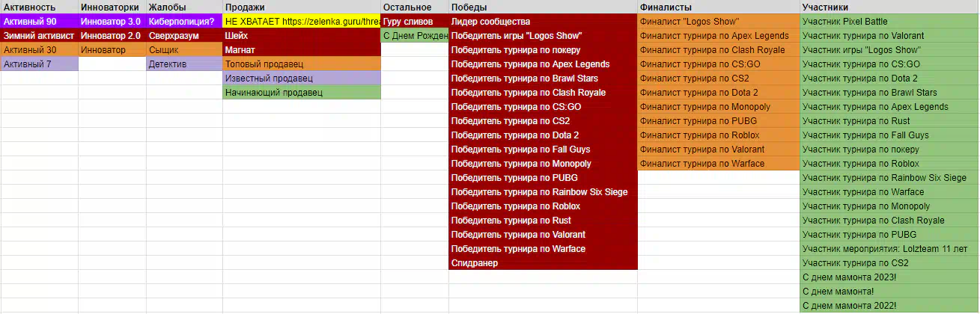Click the Начинающий продавец green cell
The height and width of the screenshot is (314, 980).
click(x=302, y=93)
